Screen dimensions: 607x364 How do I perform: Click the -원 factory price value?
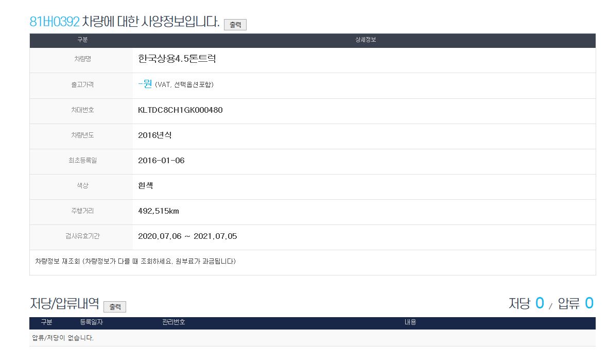[145, 84]
